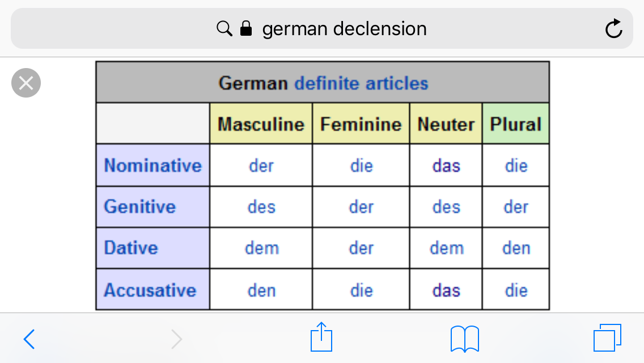The height and width of the screenshot is (363, 644).
Task: Tap the forward navigation arrow
Action: [x=177, y=339]
